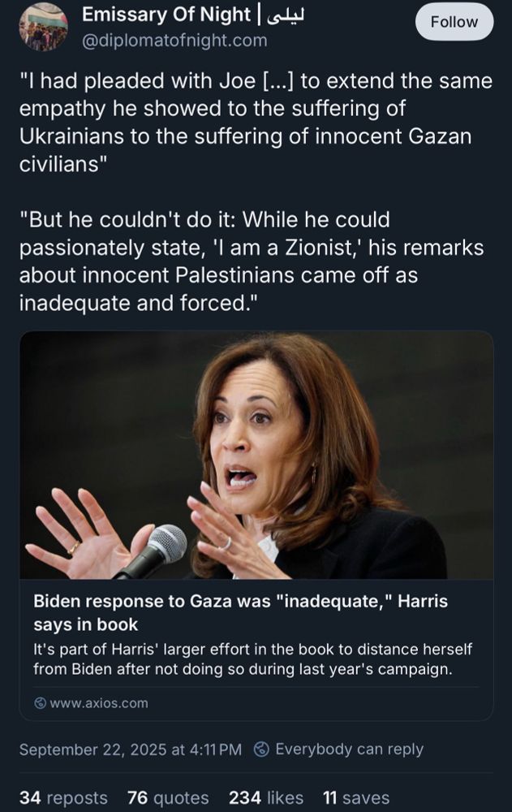Select the quoted paragraph mentioning 'I am a Zionist'
The image size is (512, 812).
point(252,261)
